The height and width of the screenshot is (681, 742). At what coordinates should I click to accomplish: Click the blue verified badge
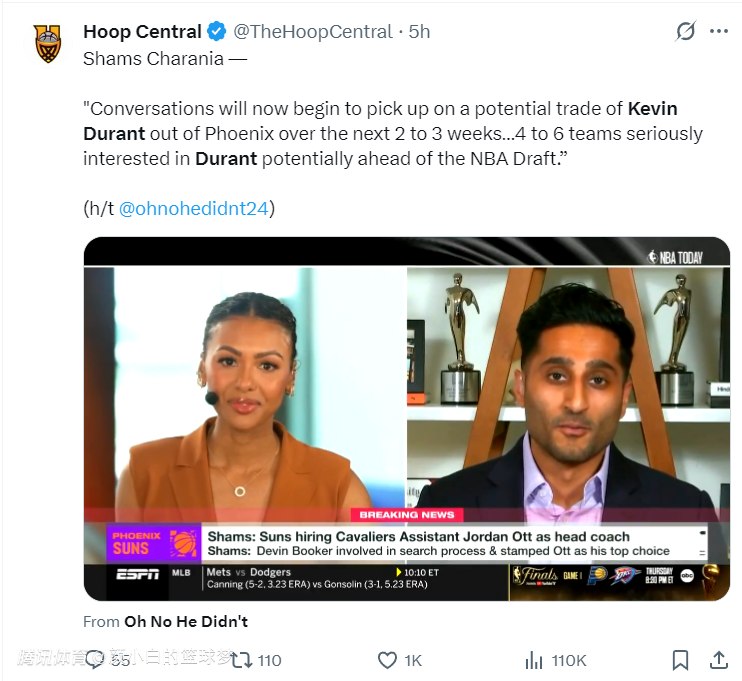point(217,32)
